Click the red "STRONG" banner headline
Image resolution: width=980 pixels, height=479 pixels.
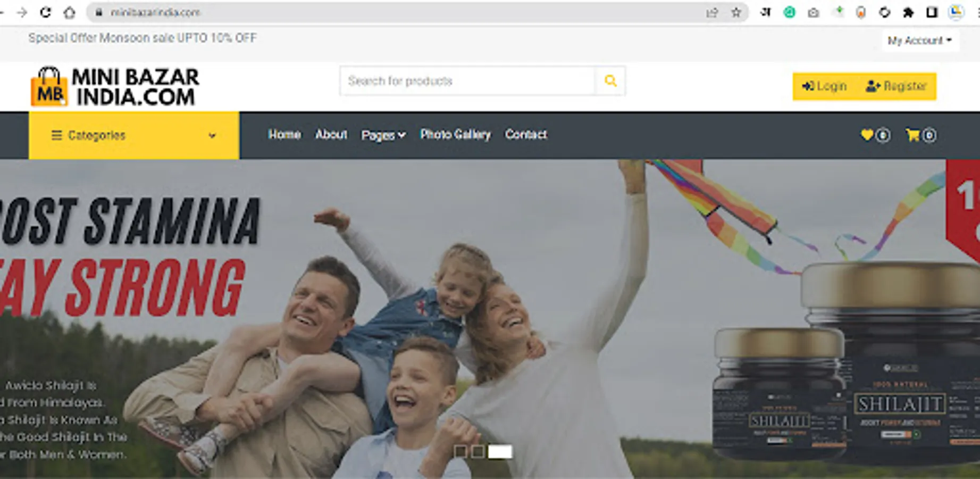tap(156, 288)
